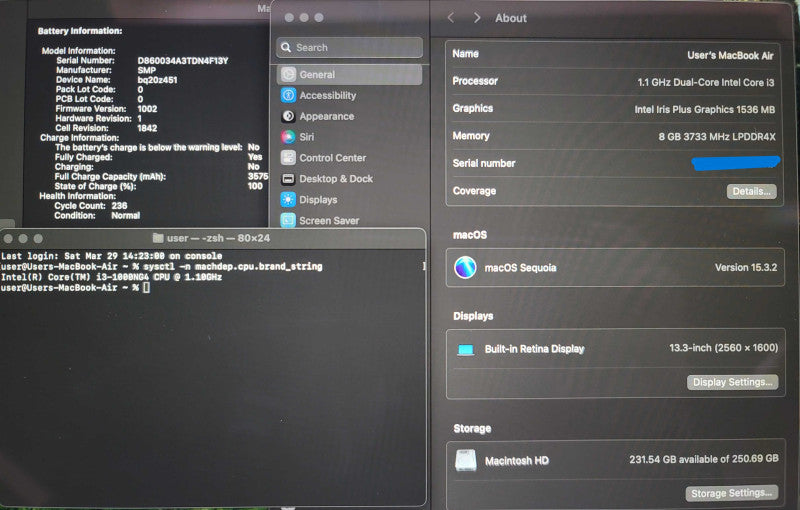Screen dimensions: 800x510
Task: Click the Built-in Retina Display icon
Action: [465, 349]
